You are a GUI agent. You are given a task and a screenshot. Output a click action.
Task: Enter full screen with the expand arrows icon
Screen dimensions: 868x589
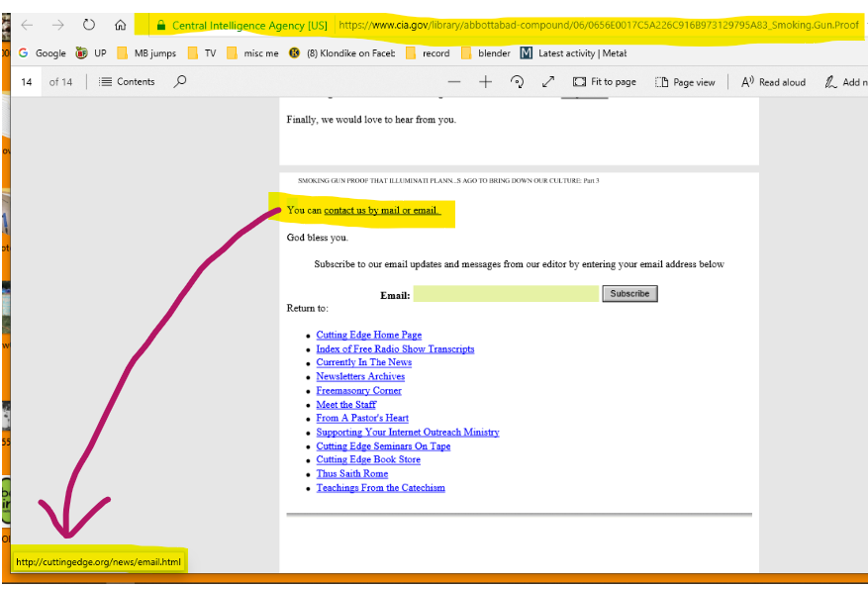[x=548, y=82]
